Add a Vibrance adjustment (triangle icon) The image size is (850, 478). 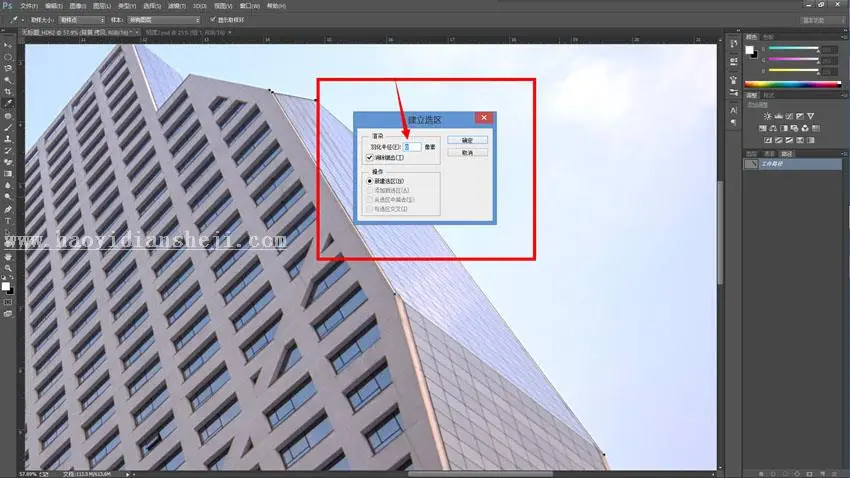(x=810, y=116)
